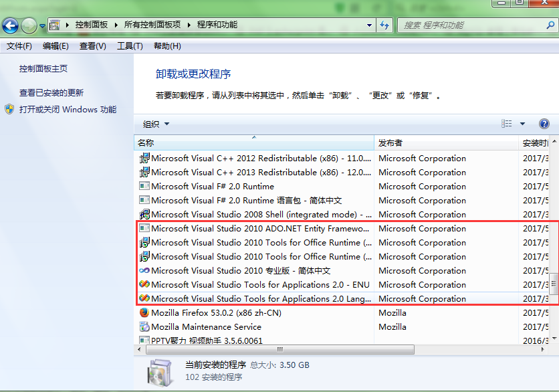Select the Mozilla Maintenance Service icon
Viewport: 559px width, 392px height.
tap(144, 326)
